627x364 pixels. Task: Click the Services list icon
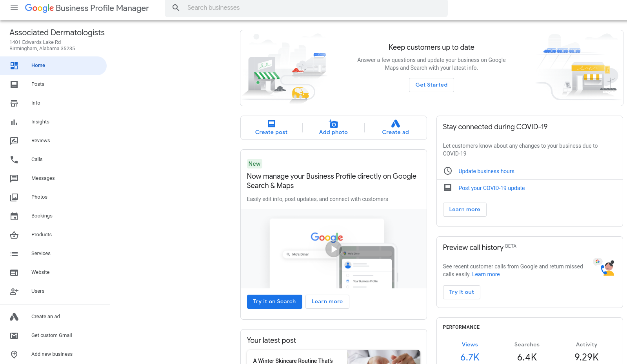point(14,254)
